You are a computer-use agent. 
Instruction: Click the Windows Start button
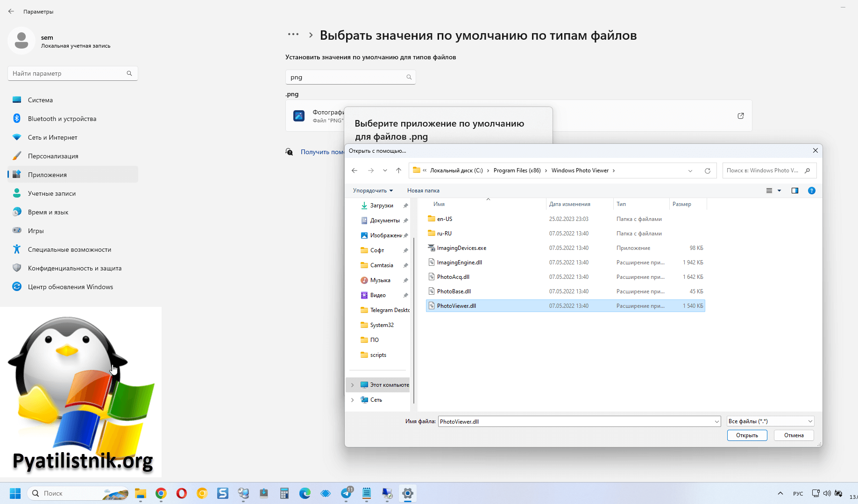pyautogui.click(x=15, y=493)
